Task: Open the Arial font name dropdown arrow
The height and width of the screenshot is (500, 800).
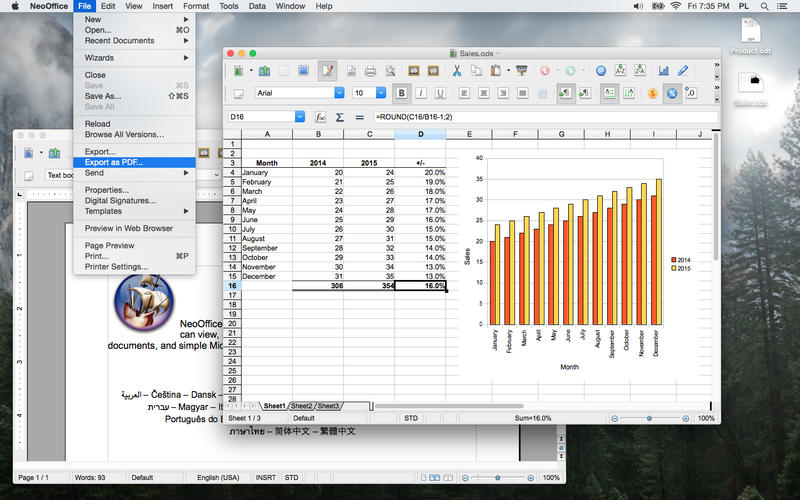Action: pyautogui.click(x=339, y=93)
